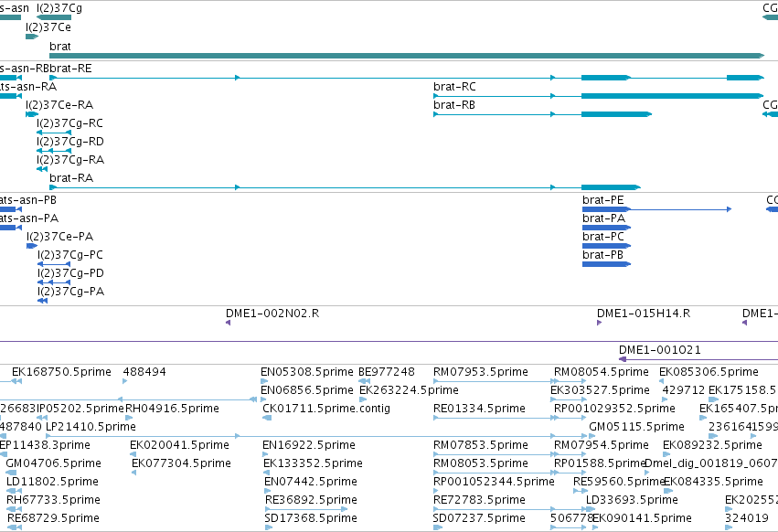This screenshot has width=778, height=532.
Task: Select EST EK303527.5prime
Action: click(x=600, y=390)
